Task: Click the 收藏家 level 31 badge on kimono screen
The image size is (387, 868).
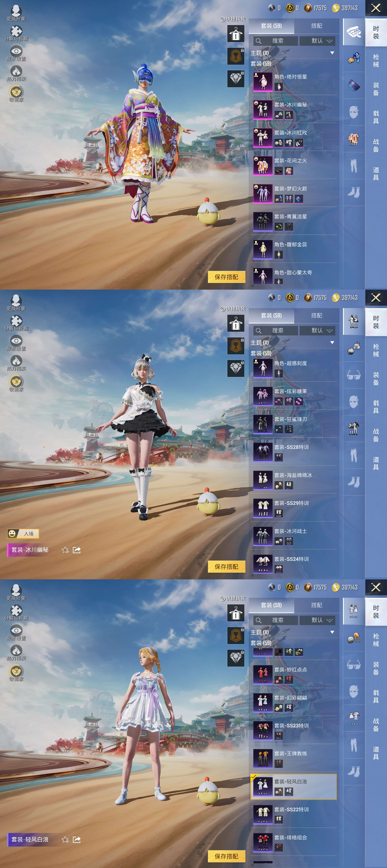Action: [16, 92]
